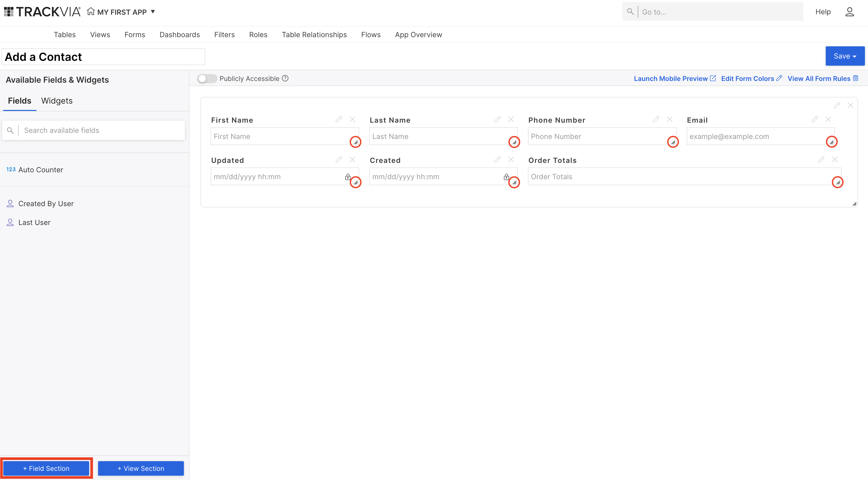This screenshot has height=480, width=868.
Task: Click the Order Totals resize handle
Action: (x=838, y=182)
